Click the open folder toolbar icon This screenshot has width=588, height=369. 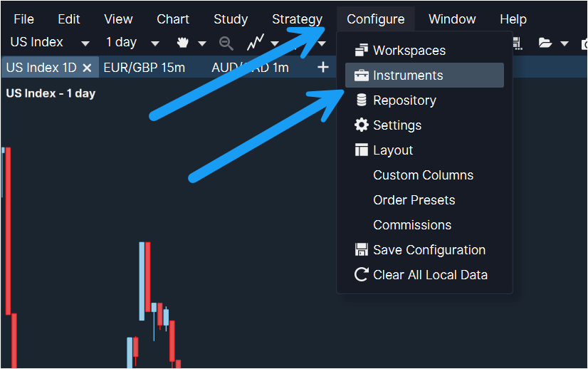coord(545,43)
